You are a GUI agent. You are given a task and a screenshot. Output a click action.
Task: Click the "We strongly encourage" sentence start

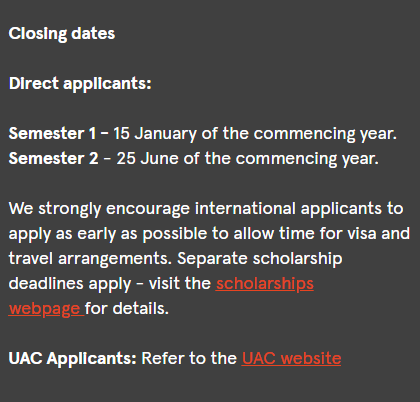pyautogui.click(x=99, y=209)
